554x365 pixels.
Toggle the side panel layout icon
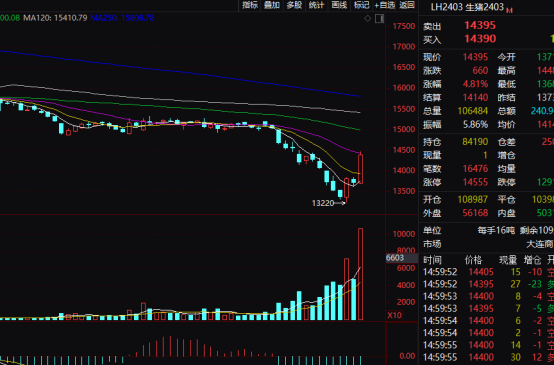coord(379,18)
